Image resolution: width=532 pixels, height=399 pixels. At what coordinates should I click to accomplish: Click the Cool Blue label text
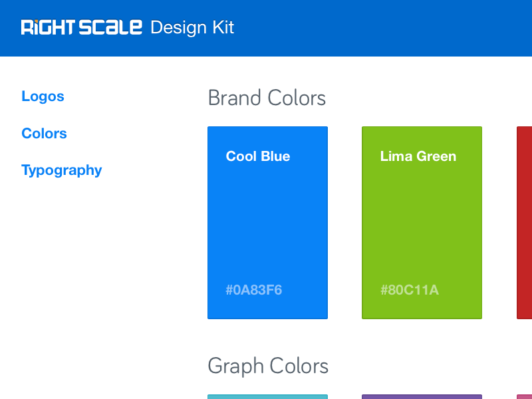[258, 156]
